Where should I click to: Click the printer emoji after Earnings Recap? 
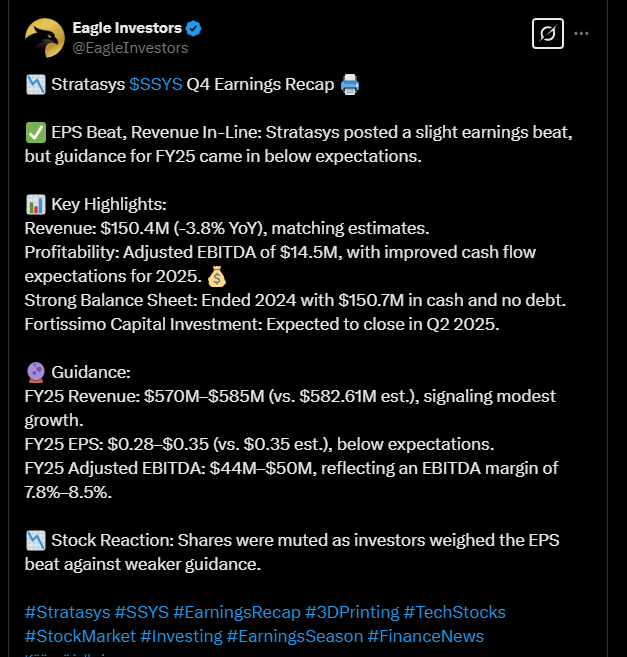(350, 84)
